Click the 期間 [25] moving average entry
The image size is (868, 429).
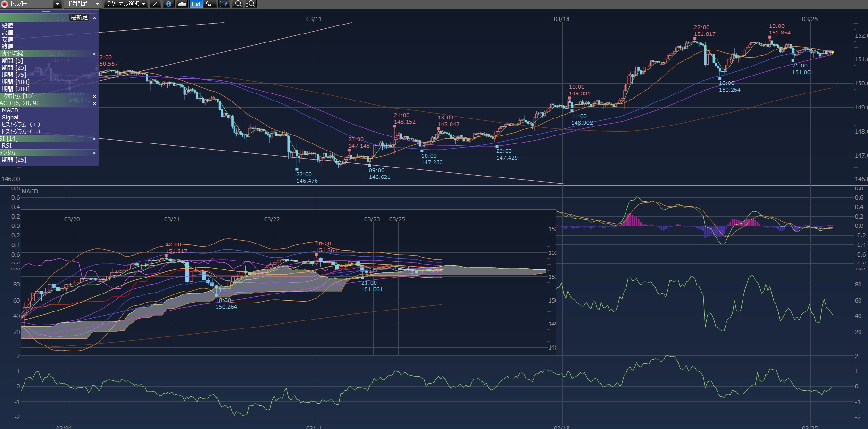tap(14, 67)
